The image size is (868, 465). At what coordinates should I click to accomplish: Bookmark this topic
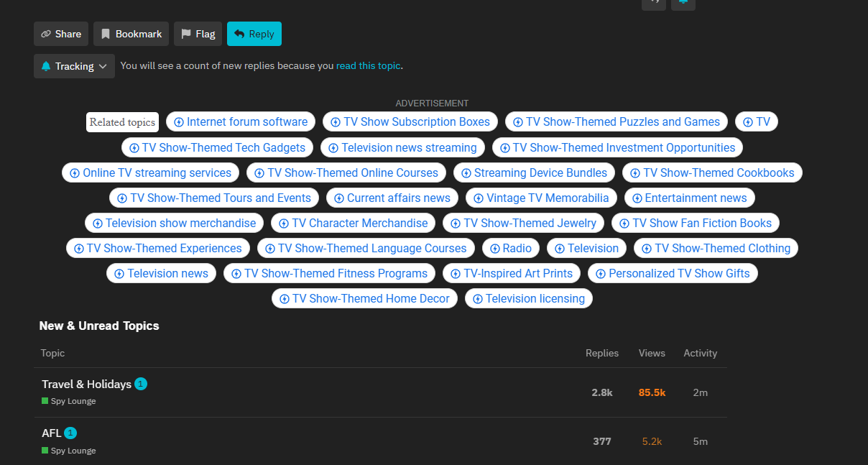tap(131, 34)
